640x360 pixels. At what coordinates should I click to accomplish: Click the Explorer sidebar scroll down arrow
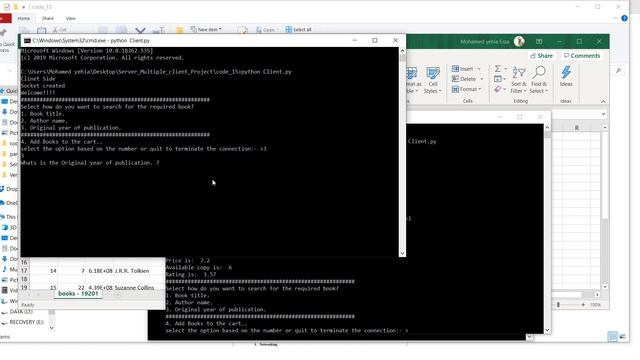click(51, 328)
